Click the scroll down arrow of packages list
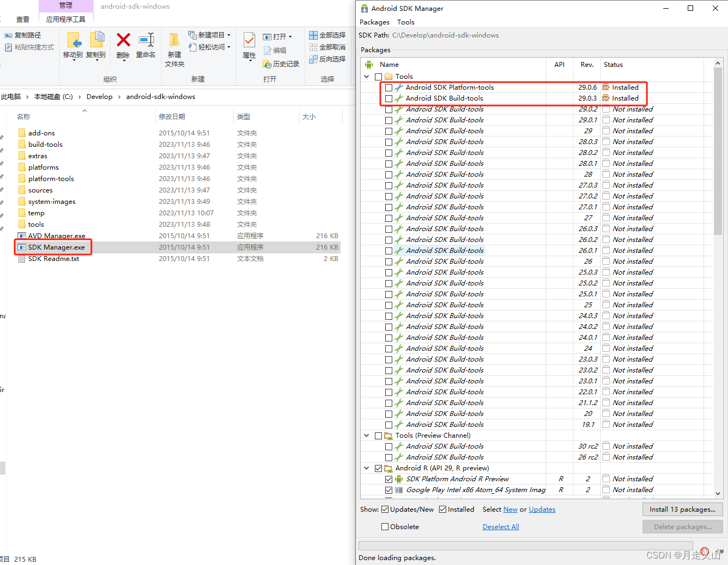 (718, 493)
